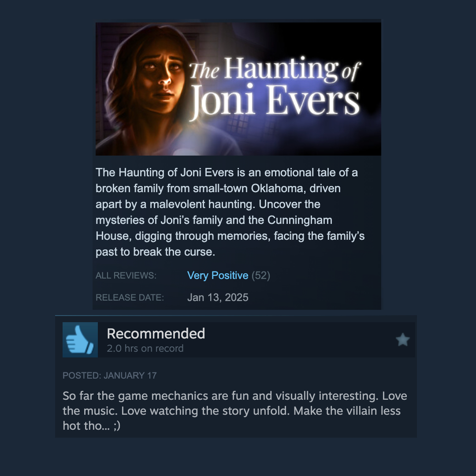Click the (52) review count
This screenshot has height=476, width=476.
tap(261, 275)
